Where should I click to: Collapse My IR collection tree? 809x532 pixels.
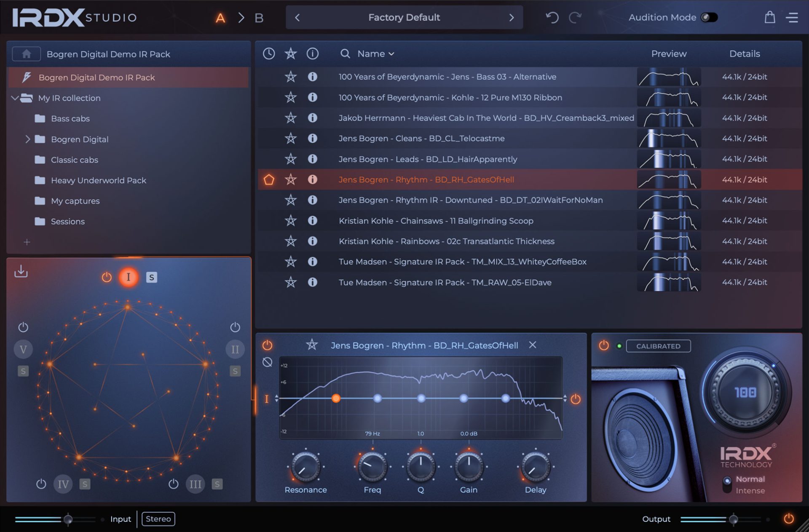[15, 98]
